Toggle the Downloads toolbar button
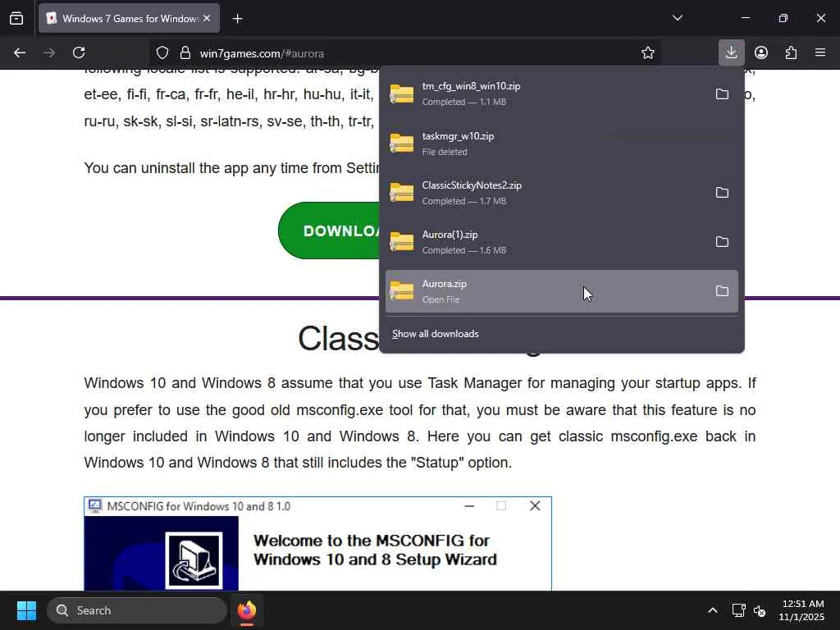This screenshot has height=630, width=840. [x=731, y=52]
